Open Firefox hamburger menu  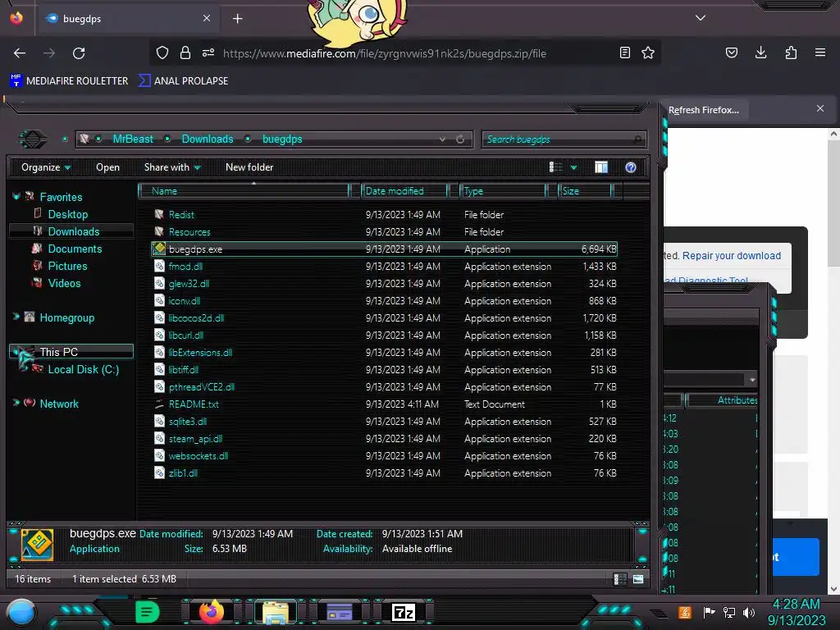coord(820,52)
